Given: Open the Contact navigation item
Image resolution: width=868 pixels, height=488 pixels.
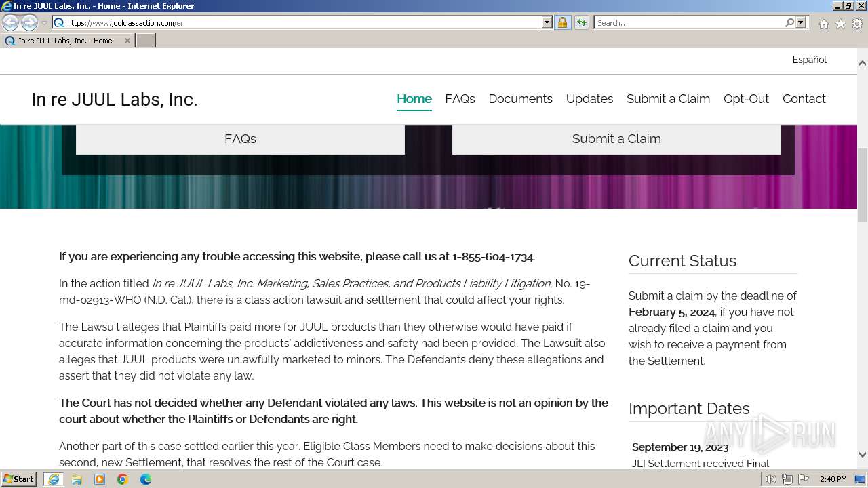Looking at the screenshot, I should pyautogui.click(x=804, y=99).
